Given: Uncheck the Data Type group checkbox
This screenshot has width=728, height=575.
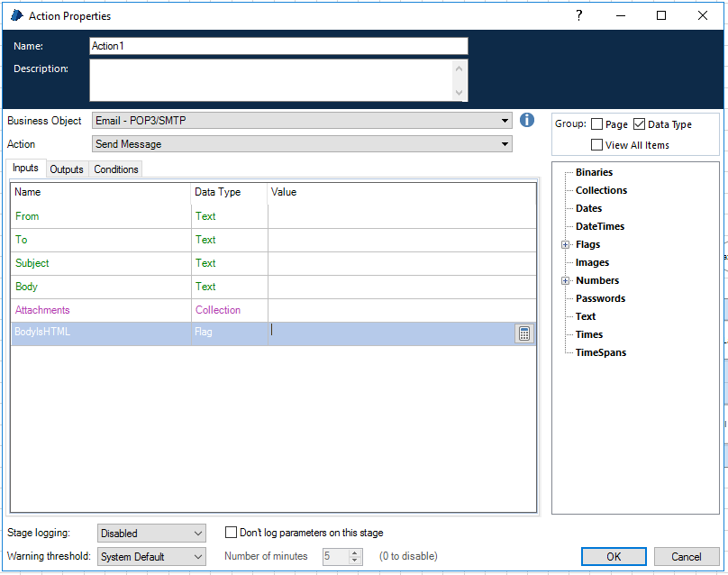Looking at the screenshot, I should coord(640,124).
